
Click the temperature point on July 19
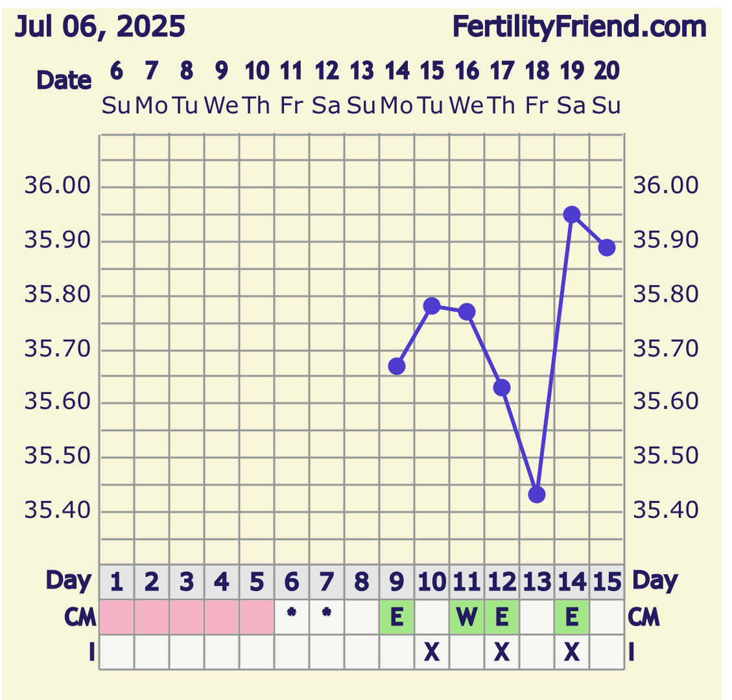point(571,215)
